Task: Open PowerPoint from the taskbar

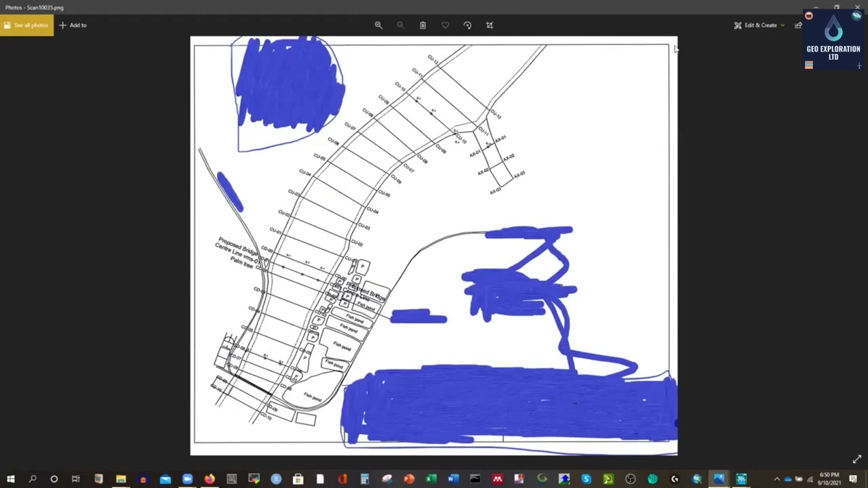Action: pyautogui.click(x=409, y=479)
